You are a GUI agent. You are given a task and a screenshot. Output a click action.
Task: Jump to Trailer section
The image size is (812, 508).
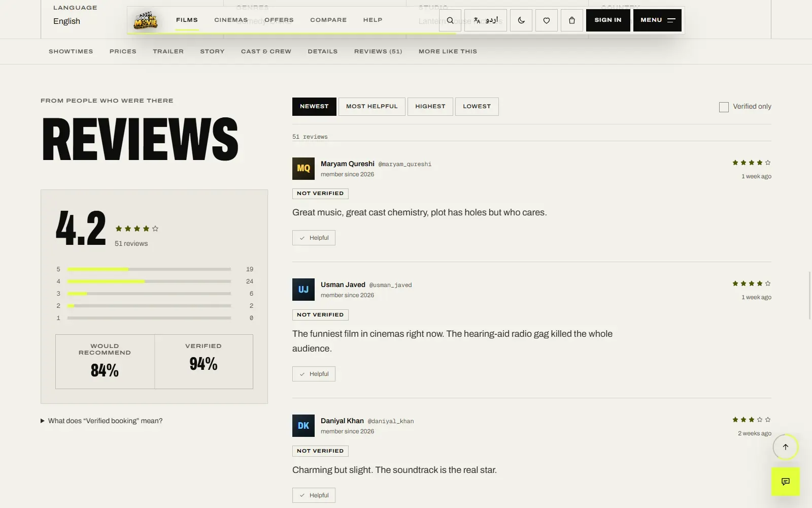click(x=168, y=51)
